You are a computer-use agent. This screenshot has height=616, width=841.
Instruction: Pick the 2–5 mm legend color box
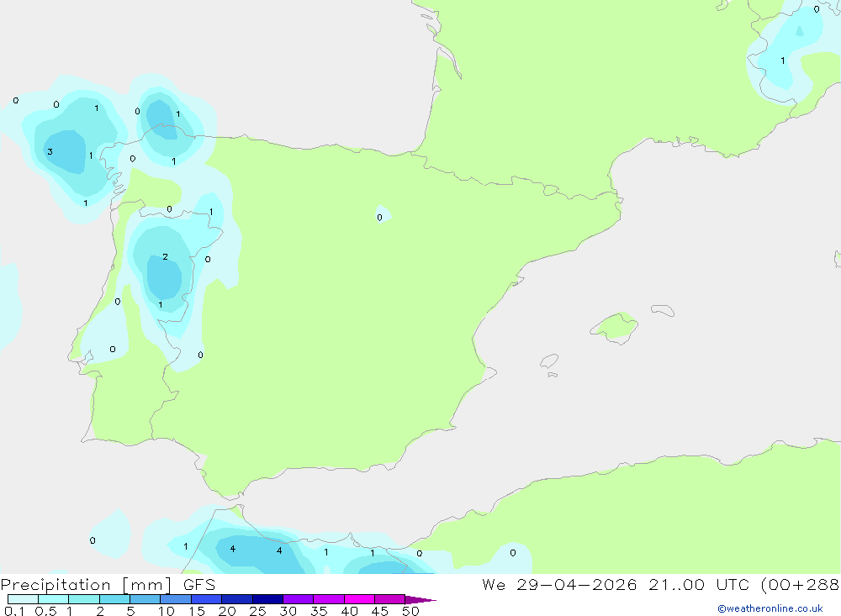click(114, 599)
